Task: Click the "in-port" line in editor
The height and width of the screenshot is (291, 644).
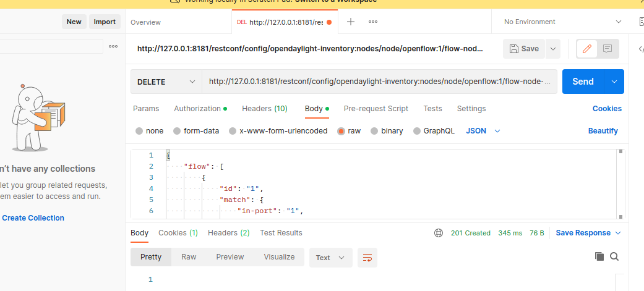Action: 271,211
